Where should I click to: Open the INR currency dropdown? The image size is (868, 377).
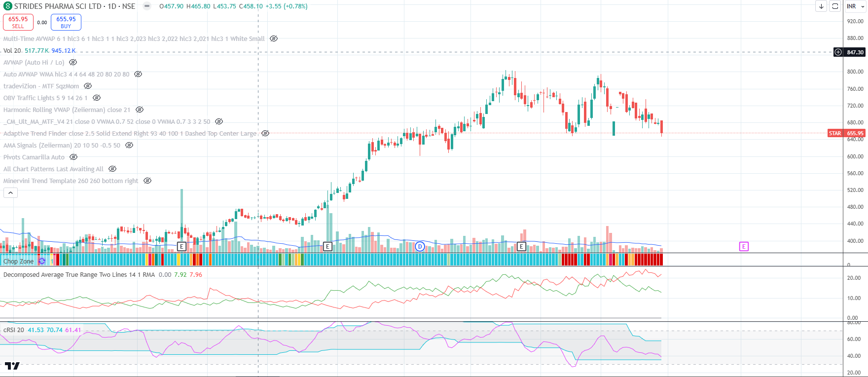click(x=856, y=6)
